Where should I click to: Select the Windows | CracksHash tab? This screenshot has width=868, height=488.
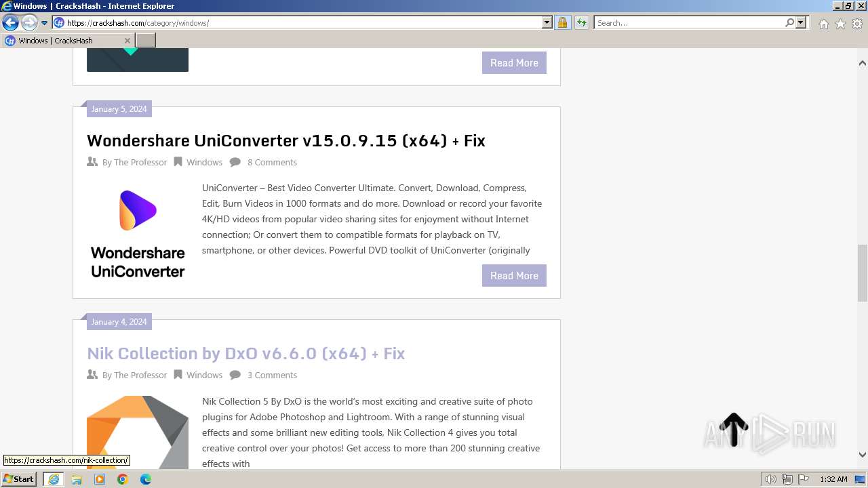point(68,41)
